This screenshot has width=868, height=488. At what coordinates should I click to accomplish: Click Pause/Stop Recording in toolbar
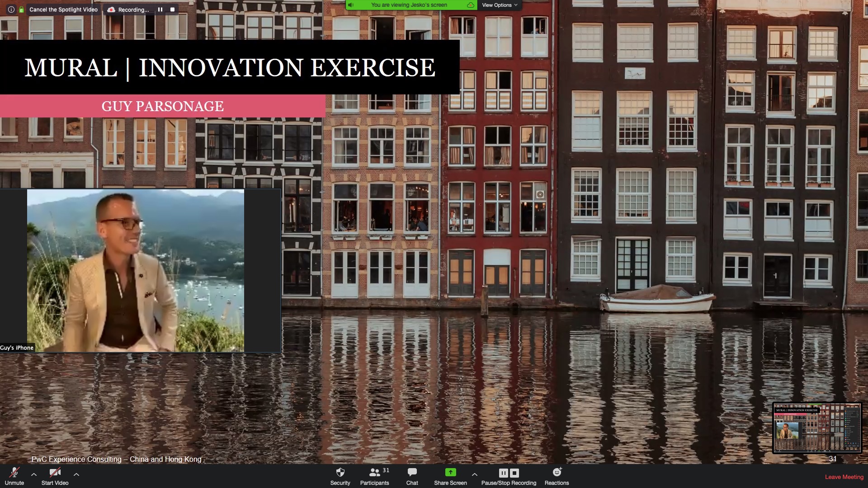[x=509, y=476]
